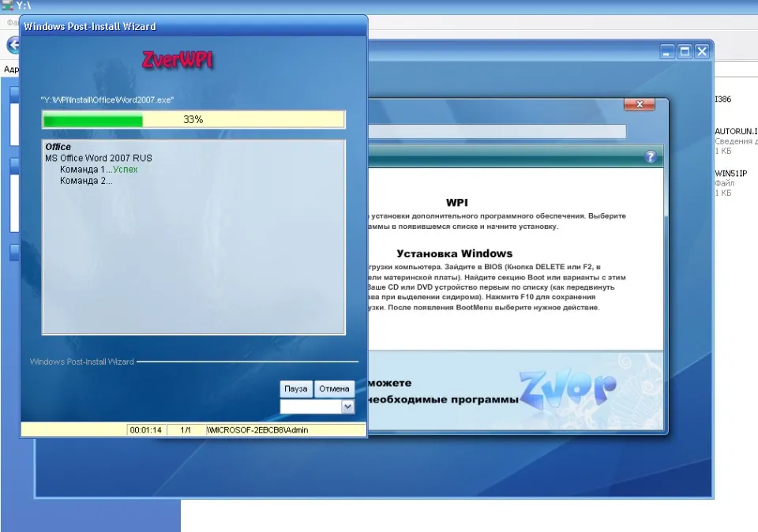Click the 1/1 counter in status bar
The image size is (758, 532).
point(185,430)
